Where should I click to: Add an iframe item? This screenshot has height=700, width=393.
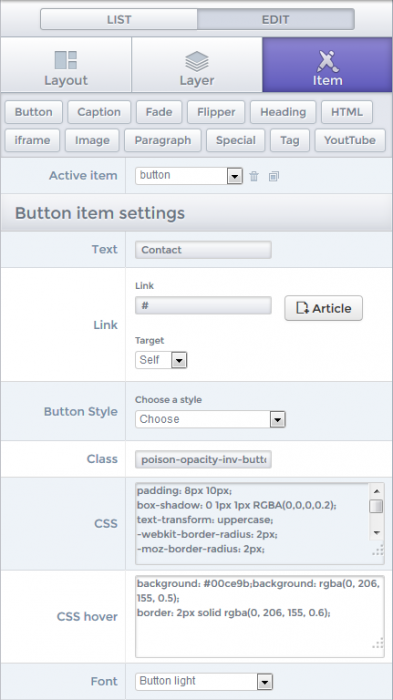pos(30,140)
